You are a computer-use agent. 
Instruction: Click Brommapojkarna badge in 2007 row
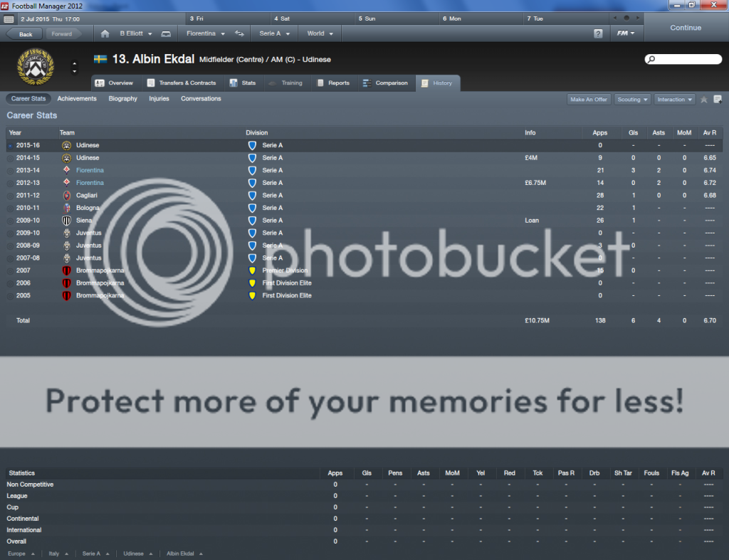pyautogui.click(x=66, y=271)
